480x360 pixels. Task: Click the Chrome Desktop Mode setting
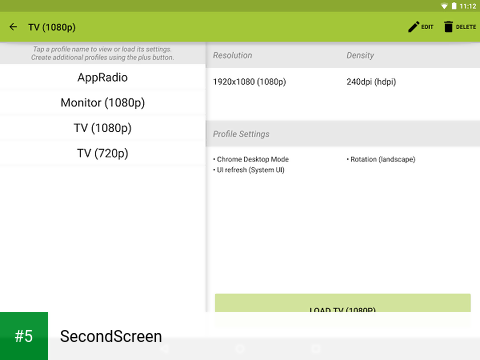tap(251, 159)
